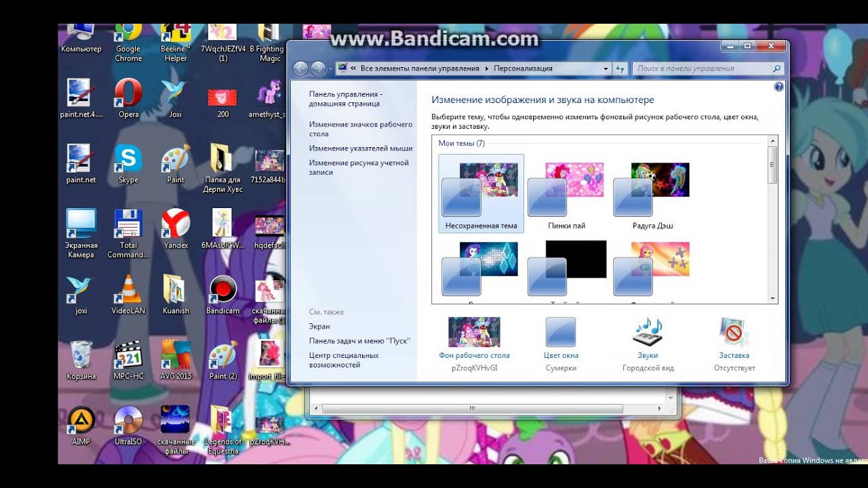Open Папка для Дерпи Хувс folder

tap(222, 168)
